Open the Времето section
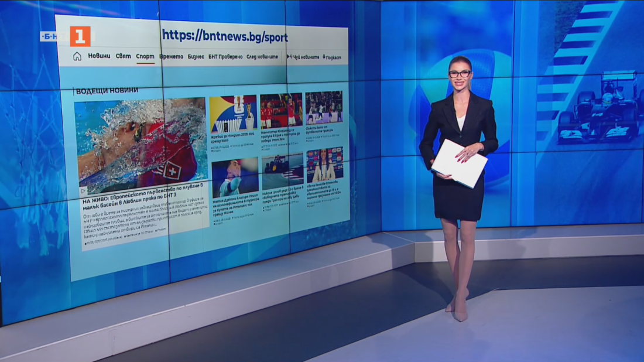This screenshot has width=644, height=362. (x=171, y=57)
